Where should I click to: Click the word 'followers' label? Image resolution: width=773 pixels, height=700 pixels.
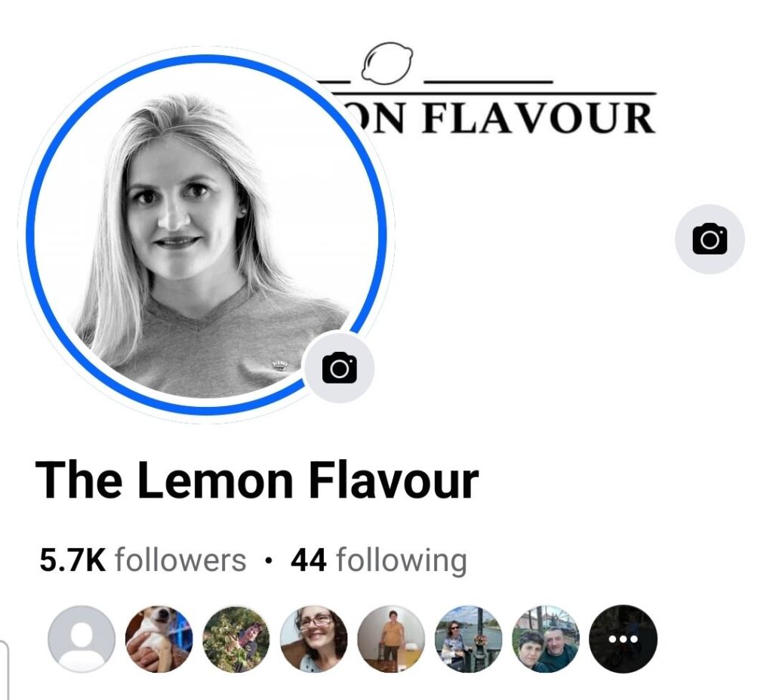click(180, 560)
